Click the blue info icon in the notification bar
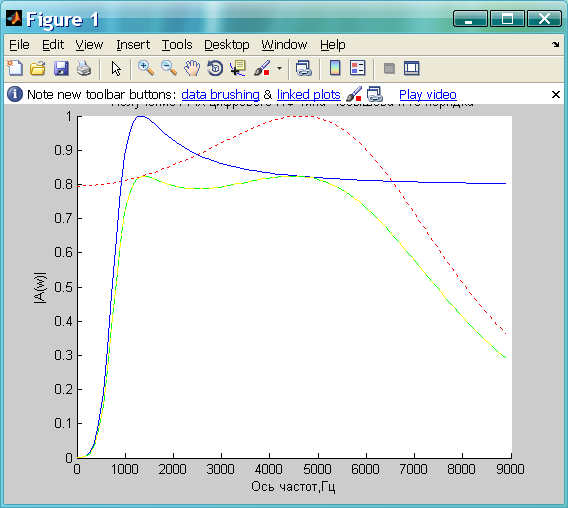This screenshot has height=508, width=568. [15, 94]
